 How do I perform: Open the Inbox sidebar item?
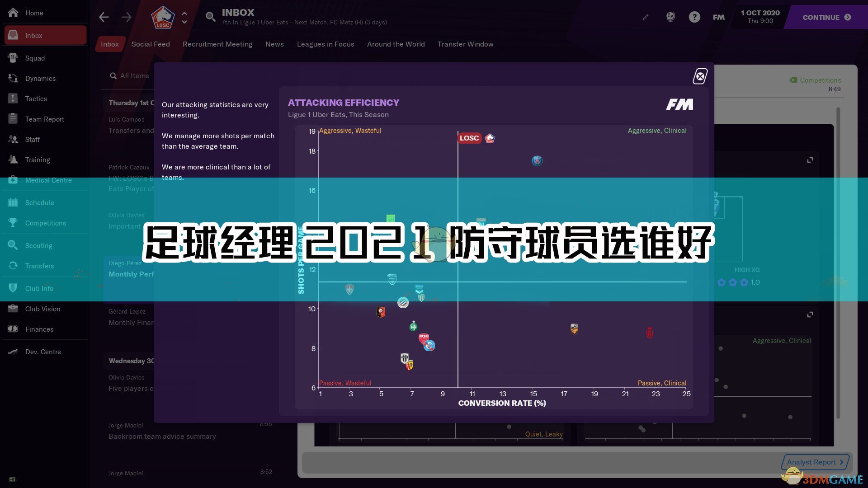coord(45,35)
